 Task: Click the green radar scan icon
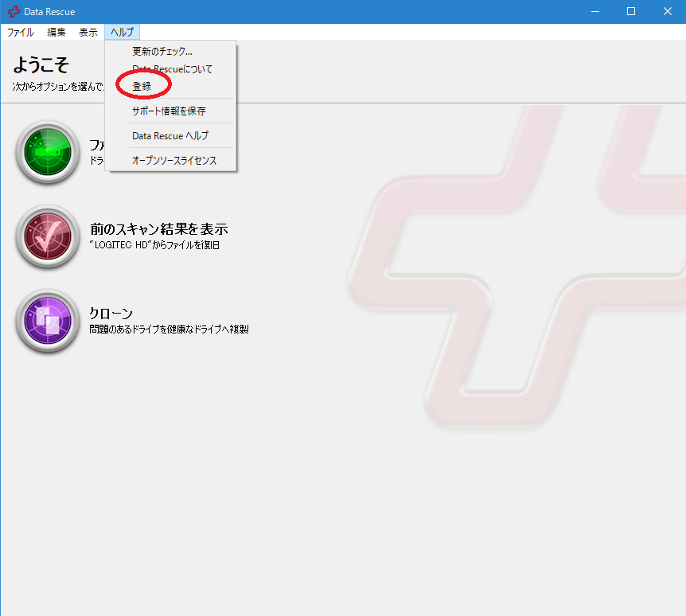[48, 151]
